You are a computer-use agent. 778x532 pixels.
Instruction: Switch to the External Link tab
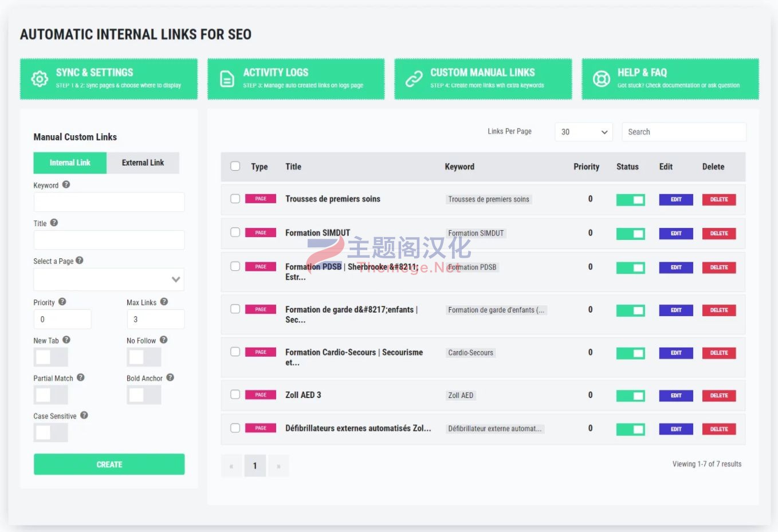(x=143, y=163)
